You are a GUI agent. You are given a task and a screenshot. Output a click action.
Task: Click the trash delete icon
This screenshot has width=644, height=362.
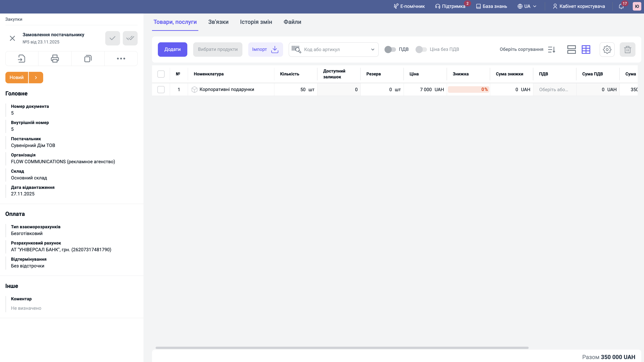627,50
